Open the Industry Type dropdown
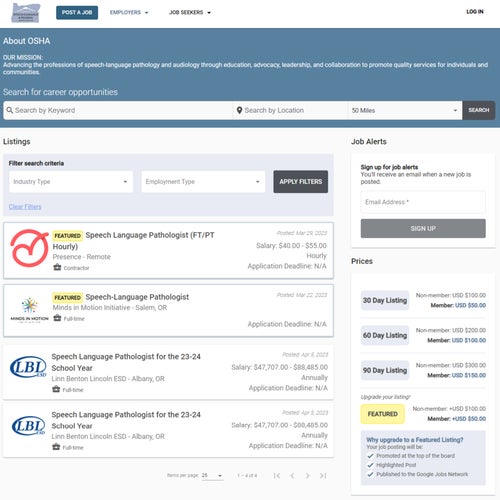This screenshot has width=500, height=500. click(71, 182)
